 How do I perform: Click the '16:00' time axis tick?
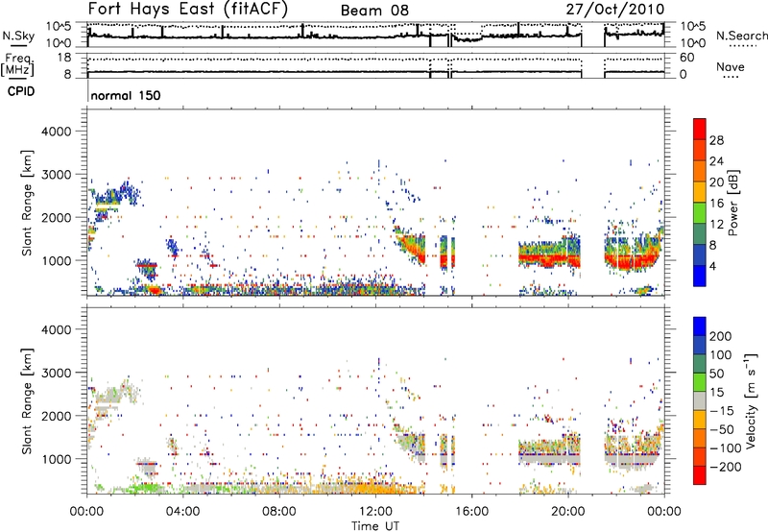point(471,512)
